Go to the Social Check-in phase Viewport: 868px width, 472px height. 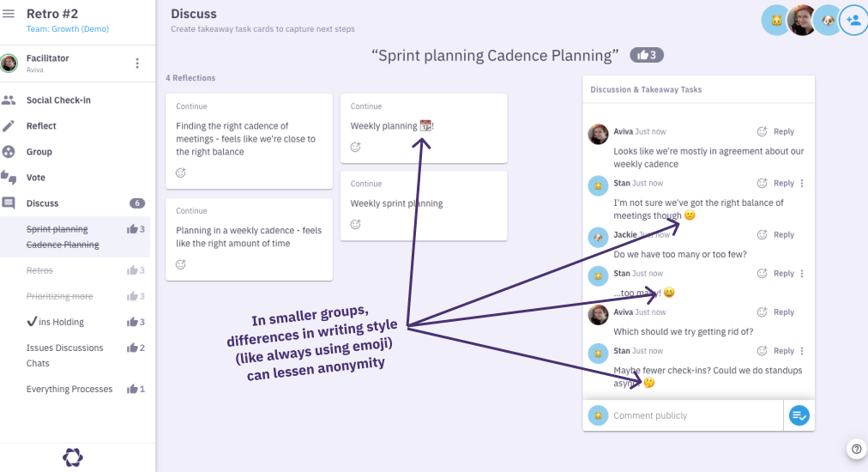(58, 100)
